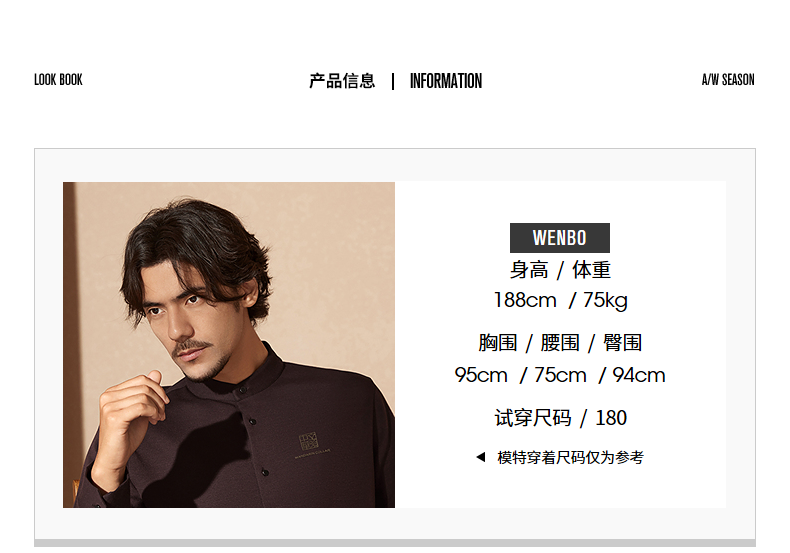Click the WENBO name badge
This screenshot has width=790, height=553.
[560, 238]
